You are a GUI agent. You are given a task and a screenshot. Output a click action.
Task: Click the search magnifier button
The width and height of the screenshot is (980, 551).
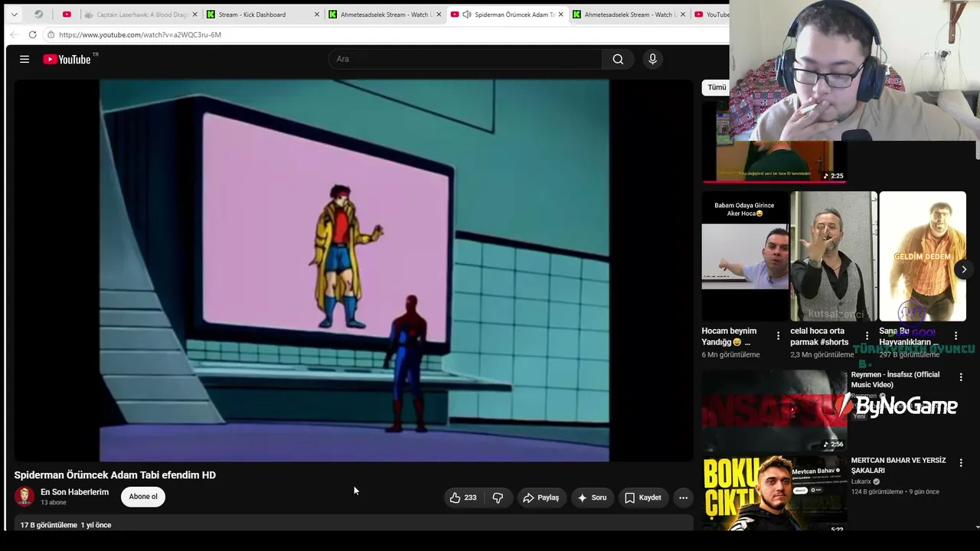pos(618,59)
